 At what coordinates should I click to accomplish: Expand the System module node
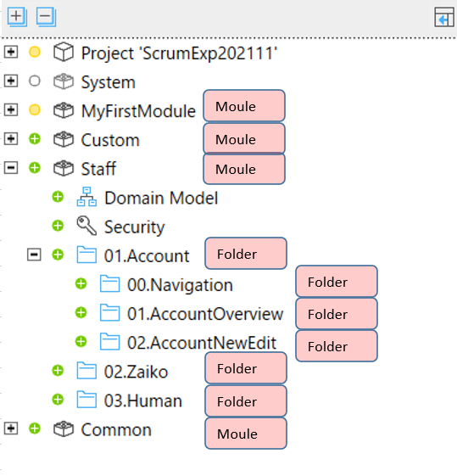point(11,81)
